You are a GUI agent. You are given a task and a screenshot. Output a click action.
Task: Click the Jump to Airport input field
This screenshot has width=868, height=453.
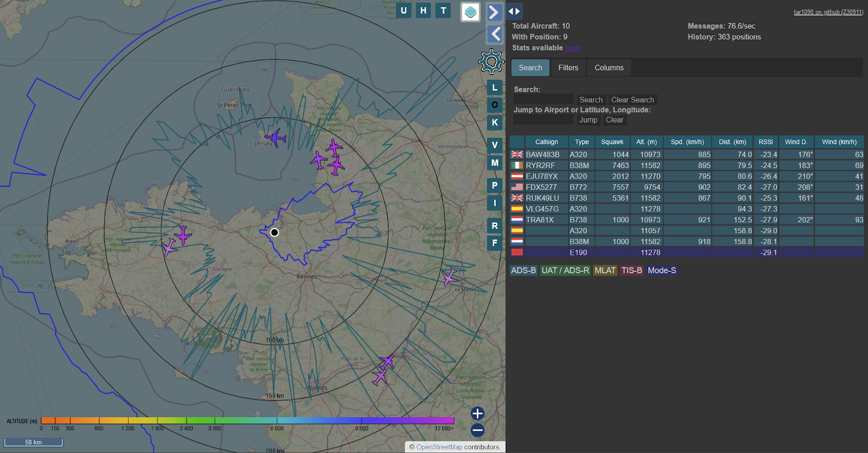click(x=543, y=120)
